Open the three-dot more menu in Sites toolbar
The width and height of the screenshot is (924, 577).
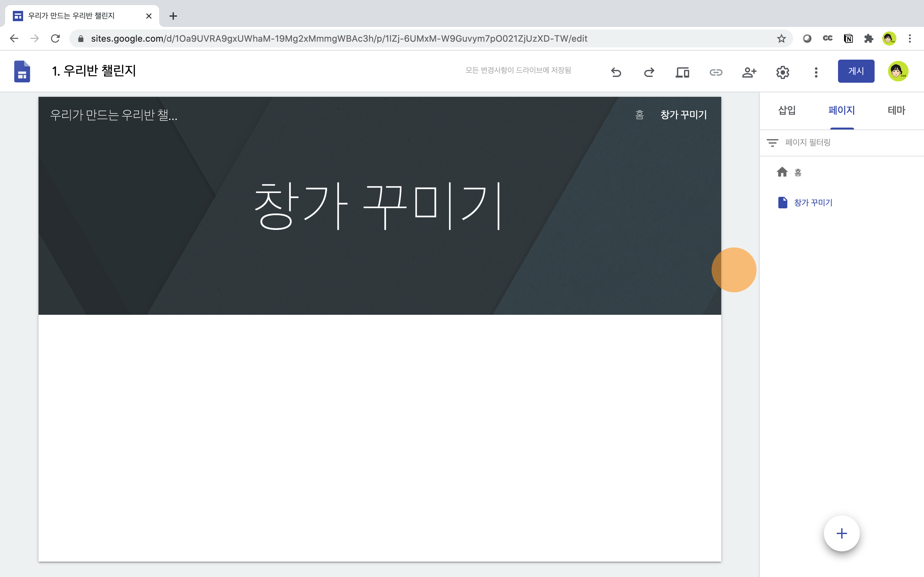click(816, 72)
